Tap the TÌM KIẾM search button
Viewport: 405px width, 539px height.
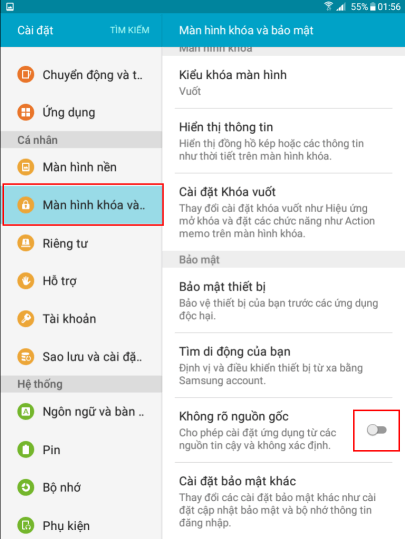pyautogui.click(x=130, y=30)
